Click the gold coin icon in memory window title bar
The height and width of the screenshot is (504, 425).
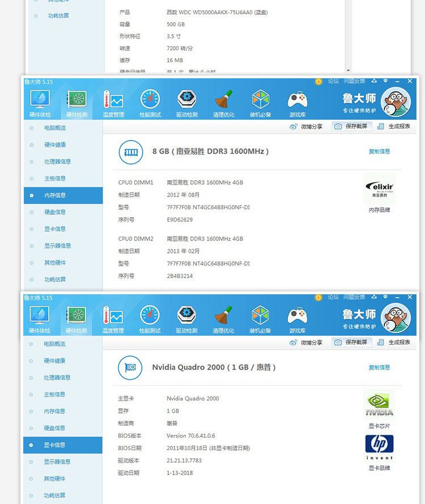click(318, 82)
